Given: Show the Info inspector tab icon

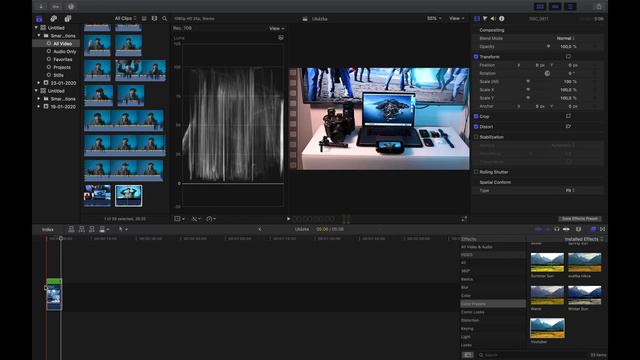Looking at the screenshot, I should pyautogui.click(x=502, y=18).
